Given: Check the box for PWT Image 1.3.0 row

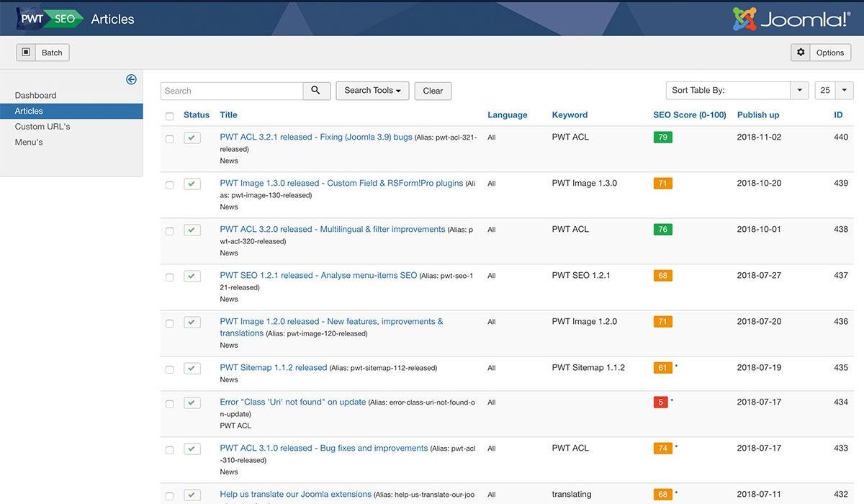Looking at the screenshot, I should (x=170, y=185).
